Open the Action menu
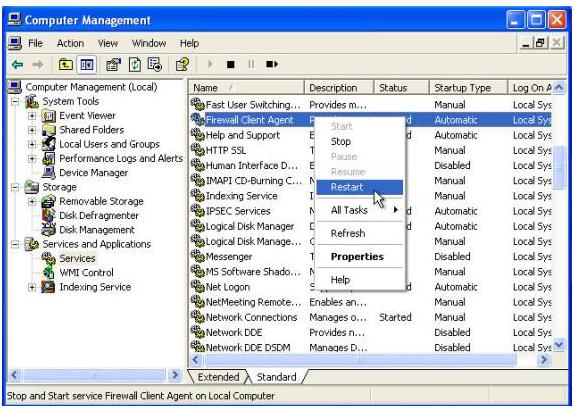This screenshot has width=575, height=409. point(70,43)
